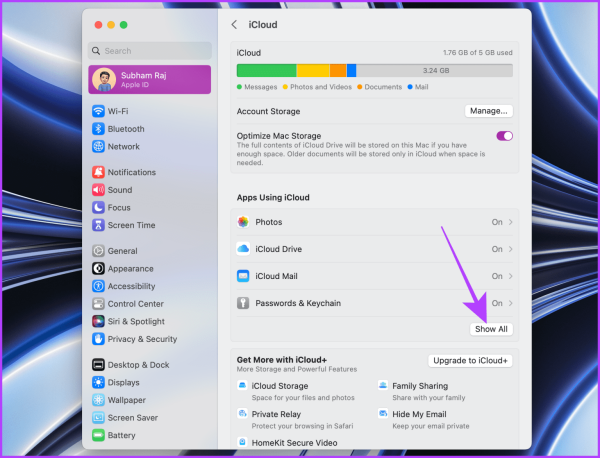Expand the iCloud Drive row chevron
This screenshot has width=600, height=458.
point(510,249)
